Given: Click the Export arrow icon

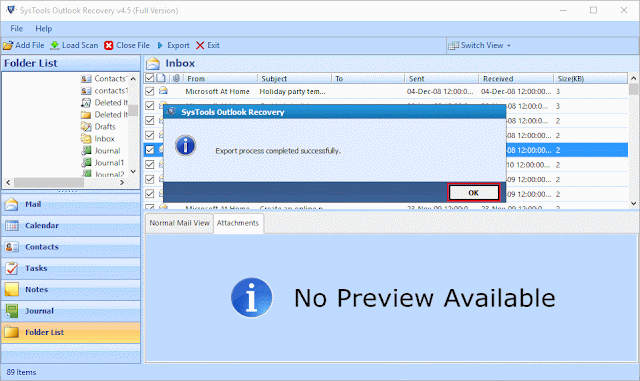Looking at the screenshot, I should 160,45.
